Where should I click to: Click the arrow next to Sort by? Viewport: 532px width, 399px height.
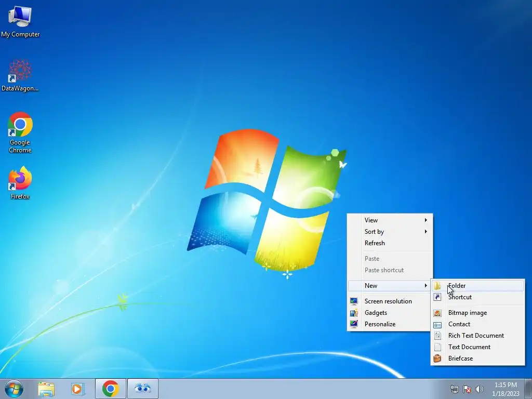click(426, 232)
